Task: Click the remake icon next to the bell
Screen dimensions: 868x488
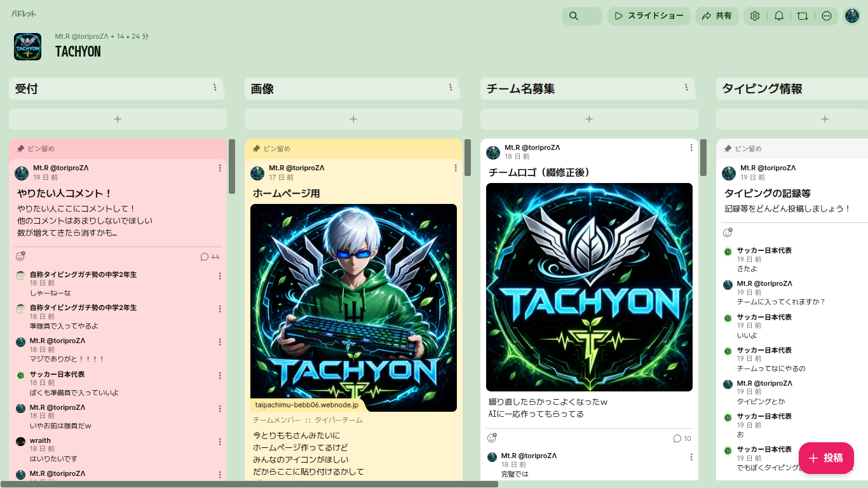Action: tap(803, 16)
